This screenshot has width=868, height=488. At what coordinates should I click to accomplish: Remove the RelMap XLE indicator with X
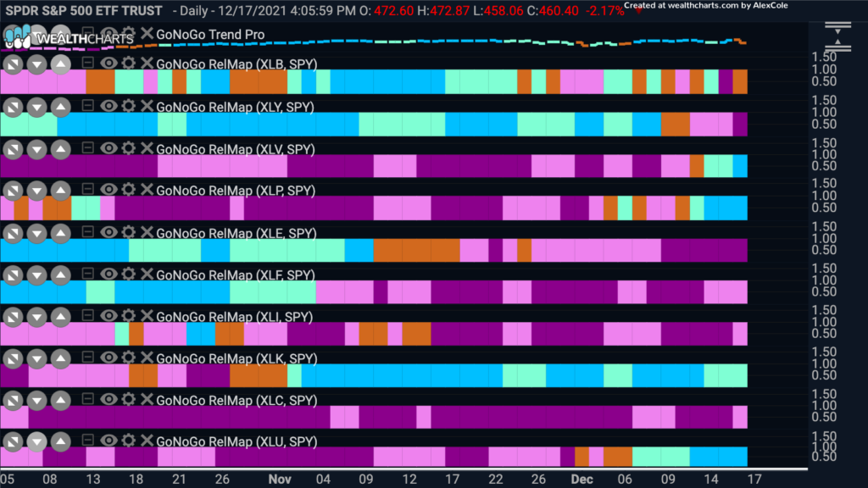(x=147, y=232)
